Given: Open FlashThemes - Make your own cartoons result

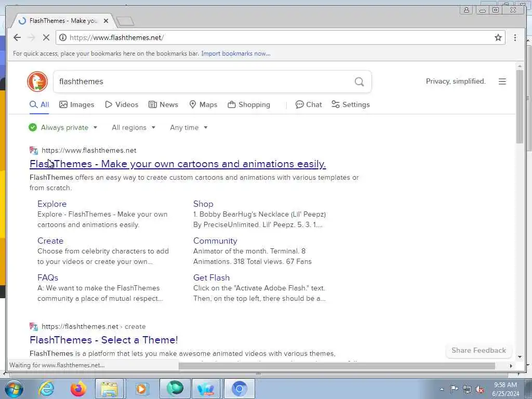Looking at the screenshot, I should tap(178, 164).
